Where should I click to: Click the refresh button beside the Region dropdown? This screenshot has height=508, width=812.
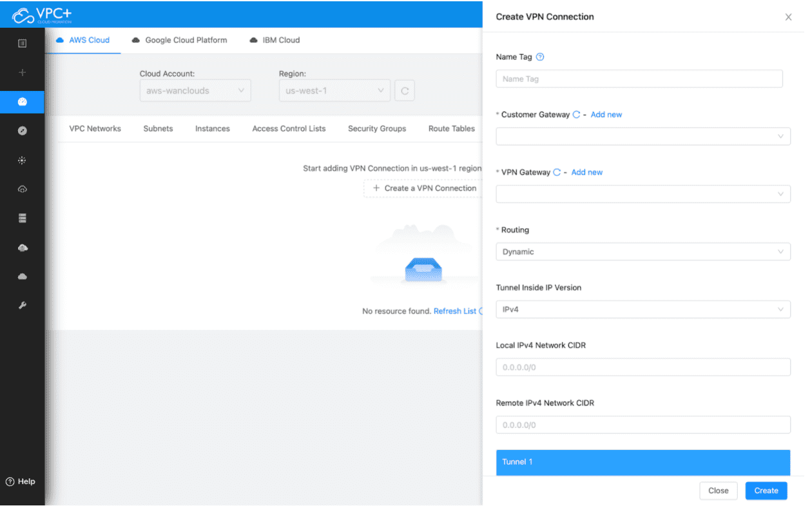point(405,91)
